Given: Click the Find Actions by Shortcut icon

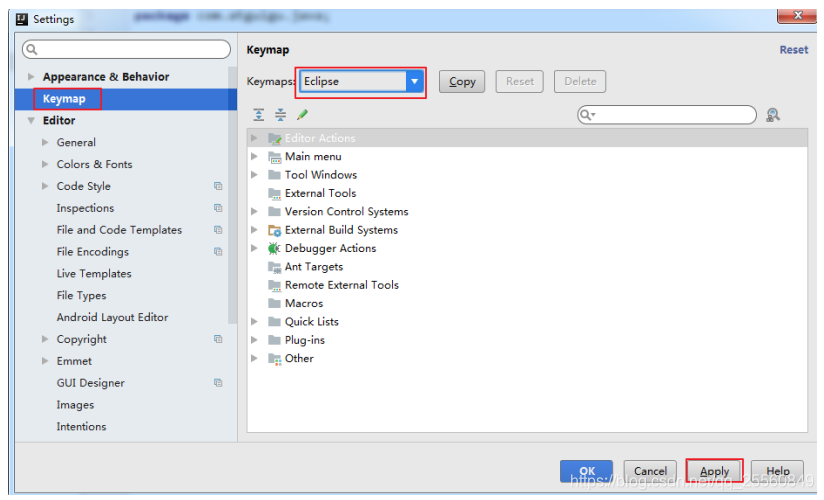Looking at the screenshot, I should click(x=772, y=115).
